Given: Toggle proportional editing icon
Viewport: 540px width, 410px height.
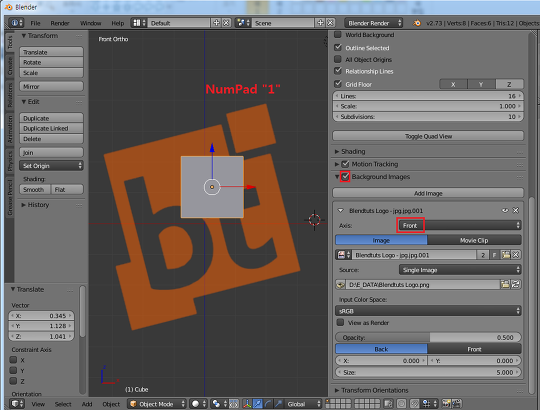Looking at the screenshot, I should click(401, 403).
